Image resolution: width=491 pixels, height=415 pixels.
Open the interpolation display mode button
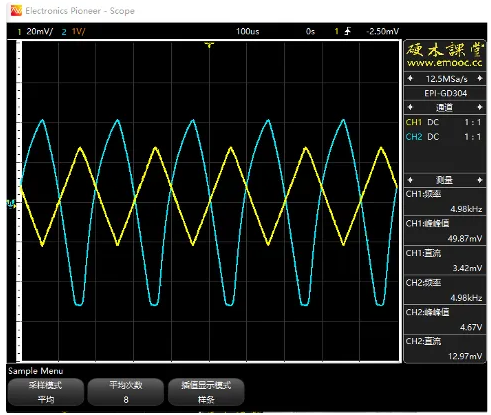206,392
